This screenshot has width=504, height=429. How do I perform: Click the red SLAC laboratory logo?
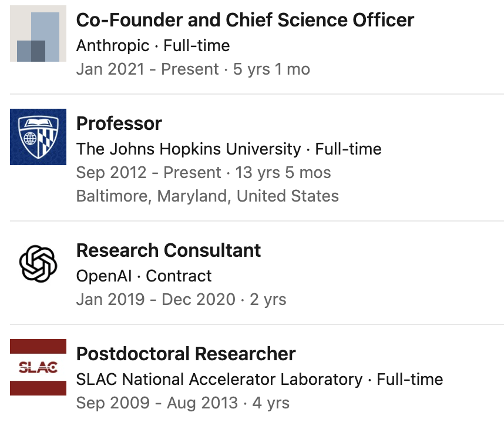coord(38,367)
